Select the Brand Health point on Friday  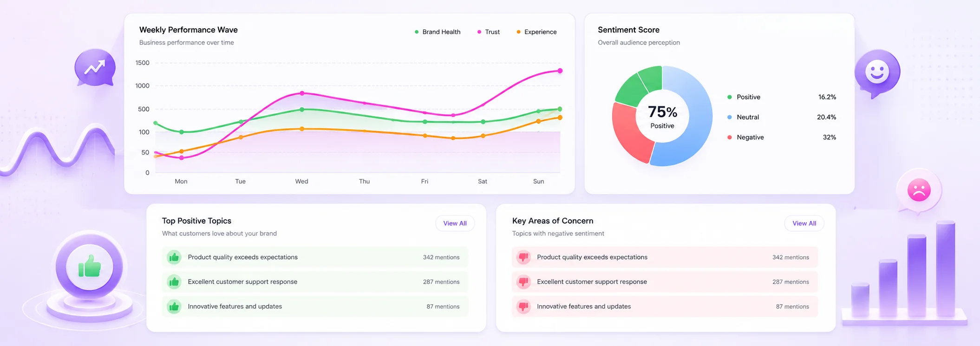[x=425, y=122]
